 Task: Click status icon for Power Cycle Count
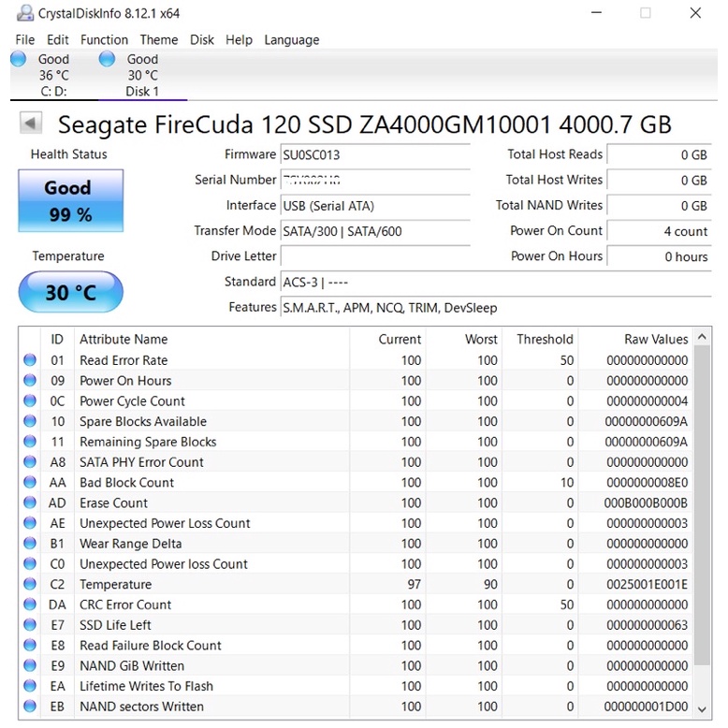30,400
